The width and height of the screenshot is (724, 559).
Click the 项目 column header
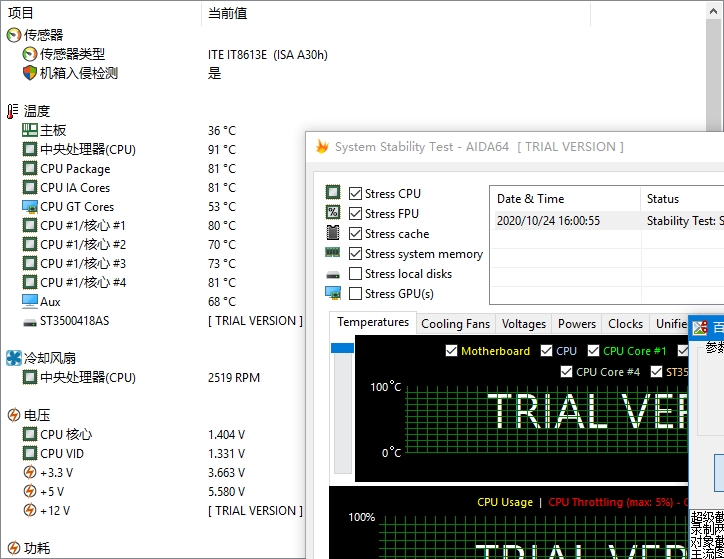point(101,13)
